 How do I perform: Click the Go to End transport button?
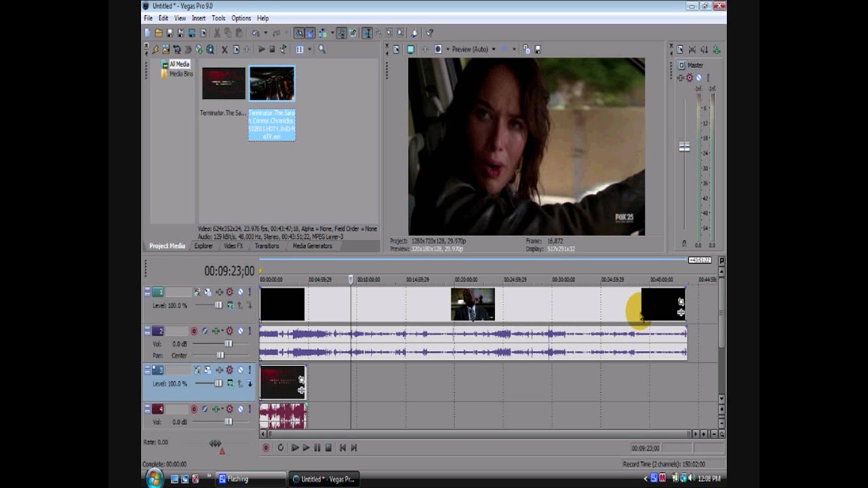pos(353,447)
